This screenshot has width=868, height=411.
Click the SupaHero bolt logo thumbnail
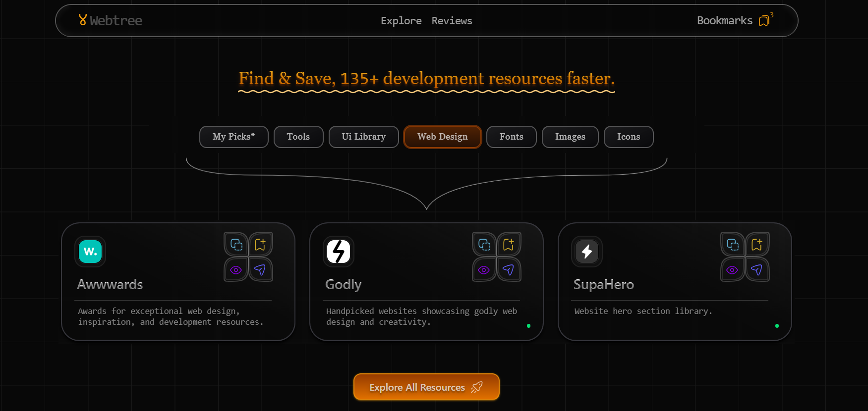[x=587, y=252]
